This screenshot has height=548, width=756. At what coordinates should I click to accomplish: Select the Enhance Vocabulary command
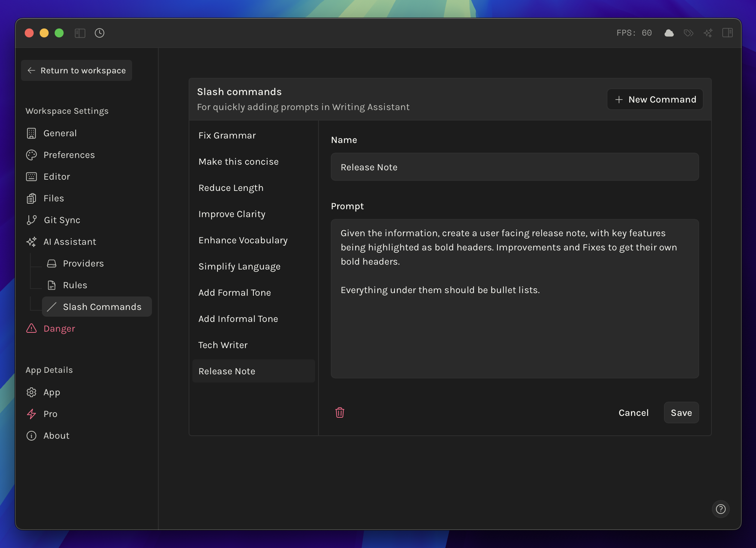253,240
